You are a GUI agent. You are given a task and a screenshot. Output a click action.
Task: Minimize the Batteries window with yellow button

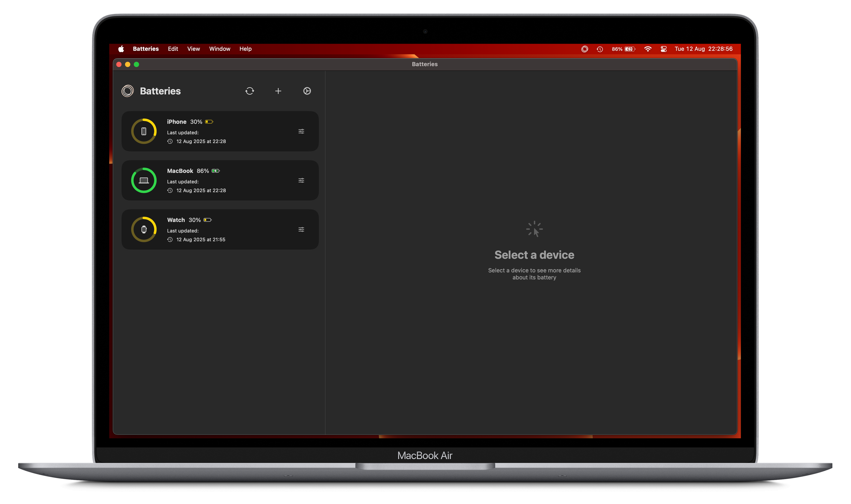click(x=127, y=64)
